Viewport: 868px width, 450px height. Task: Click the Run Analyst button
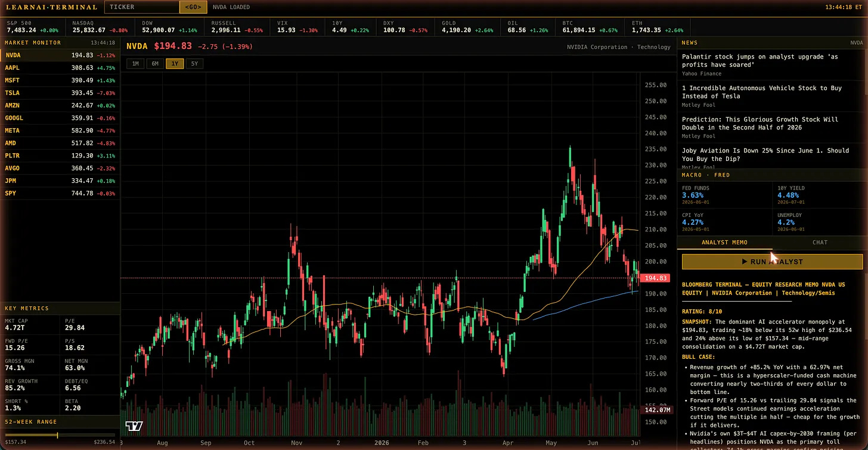pos(772,262)
